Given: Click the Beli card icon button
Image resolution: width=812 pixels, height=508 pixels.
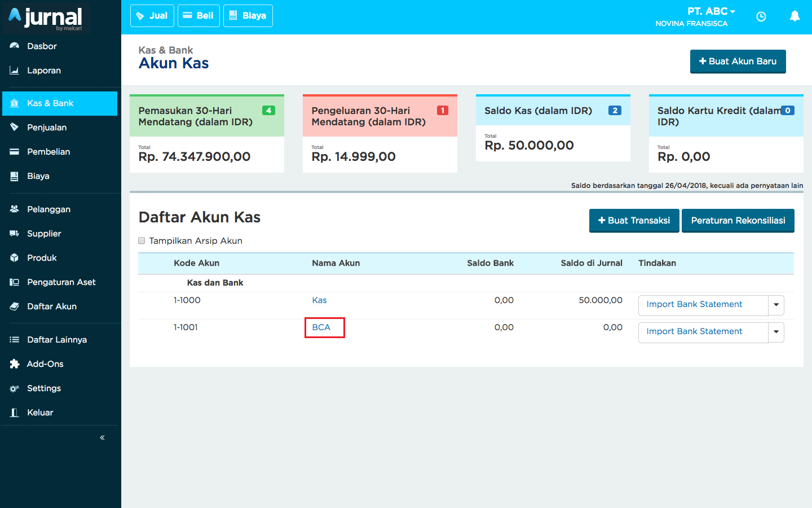Looking at the screenshot, I should [198, 16].
